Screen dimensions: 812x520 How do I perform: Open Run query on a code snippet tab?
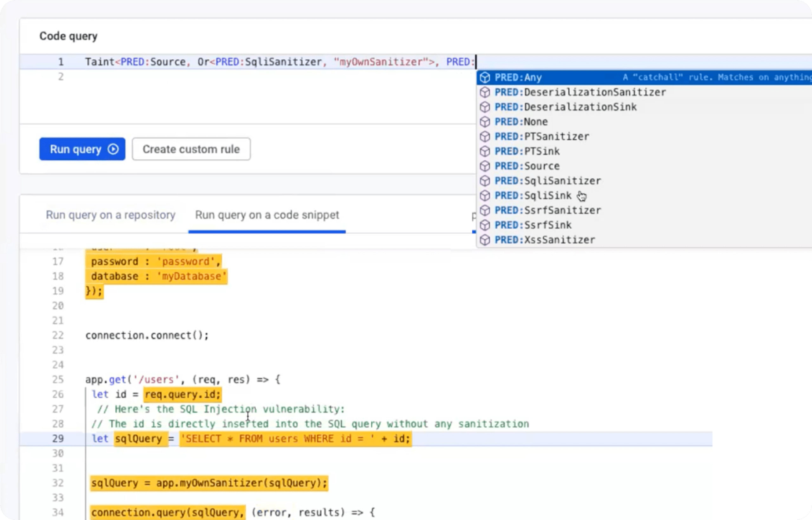pos(267,215)
